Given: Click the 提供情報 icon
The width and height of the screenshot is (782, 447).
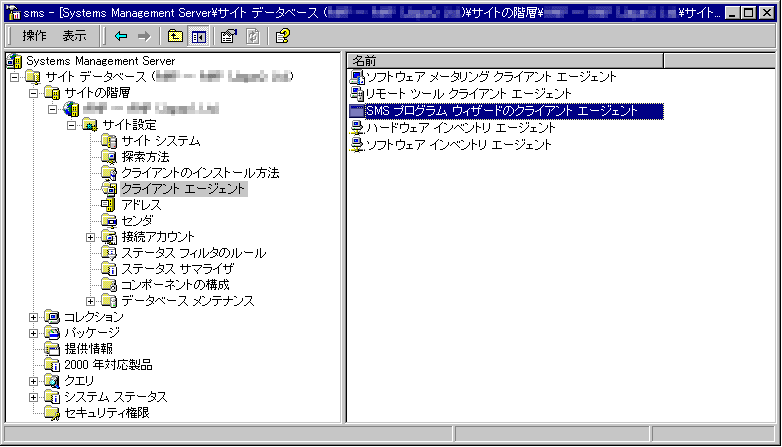Looking at the screenshot, I should point(52,349).
